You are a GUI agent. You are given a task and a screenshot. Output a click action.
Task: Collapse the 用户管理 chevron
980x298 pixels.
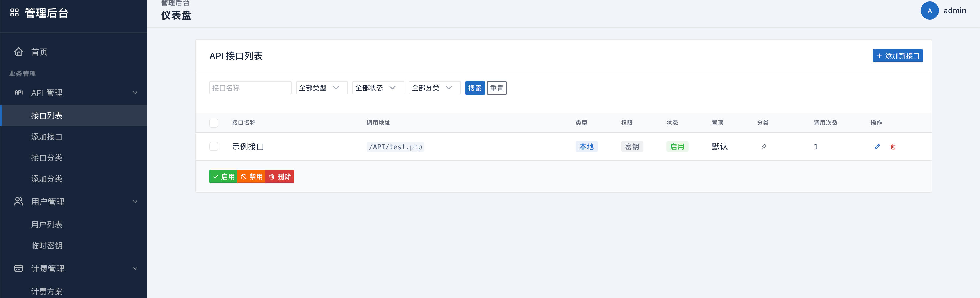pos(135,201)
